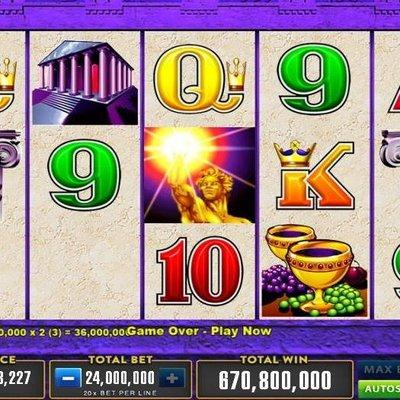Select the green 9 in the second reel

pyautogui.click(x=84, y=175)
